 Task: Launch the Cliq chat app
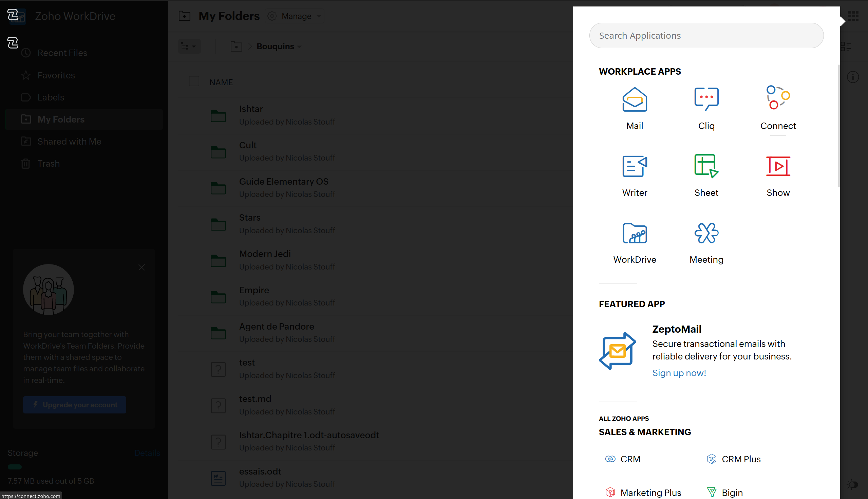point(706,99)
